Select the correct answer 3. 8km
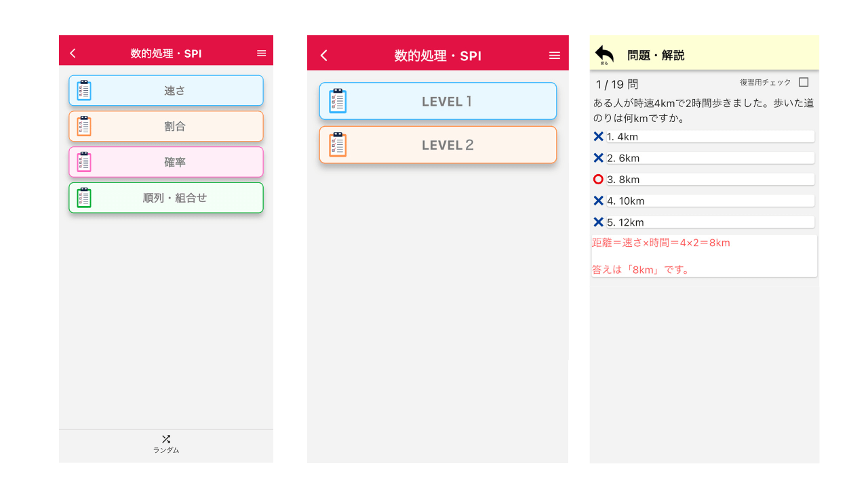This screenshot has width=868, height=488. click(709, 180)
